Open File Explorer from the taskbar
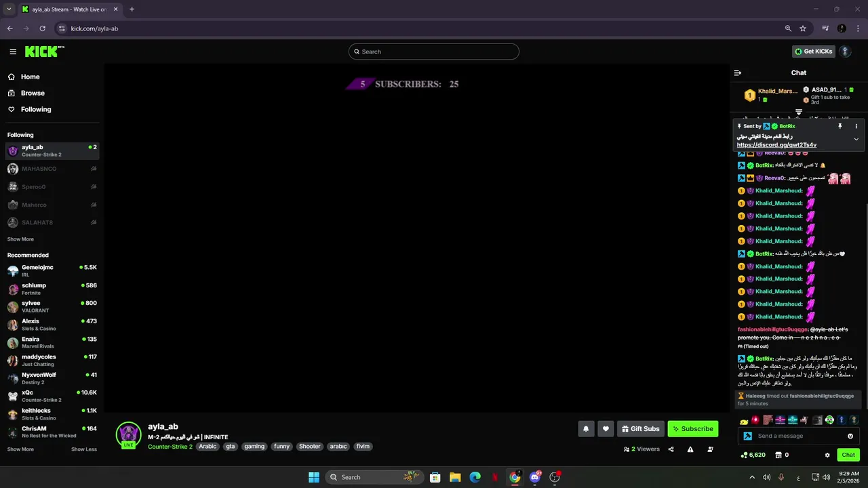 tap(455, 477)
